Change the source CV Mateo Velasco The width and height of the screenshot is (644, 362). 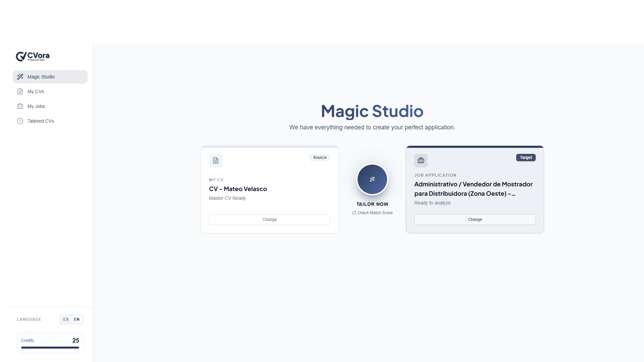click(269, 220)
